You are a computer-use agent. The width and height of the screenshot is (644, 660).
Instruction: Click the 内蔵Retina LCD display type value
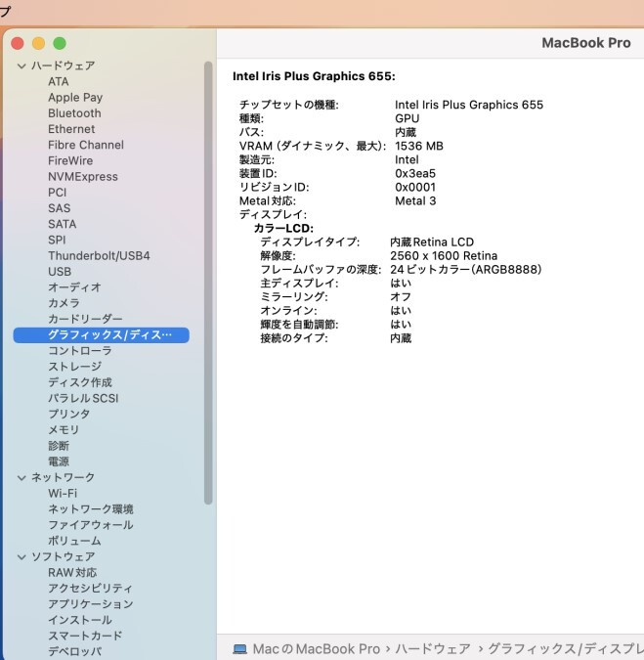432,242
